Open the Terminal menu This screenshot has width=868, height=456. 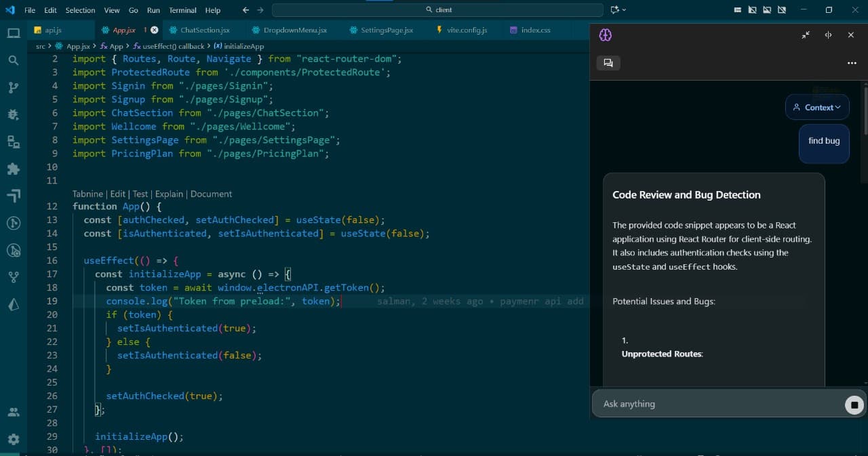point(181,10)
